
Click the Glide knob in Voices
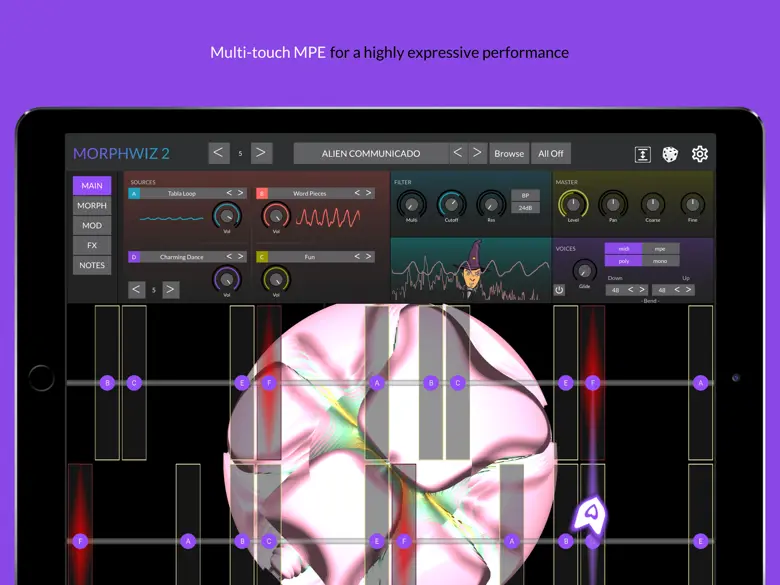(x=585, y=271)
